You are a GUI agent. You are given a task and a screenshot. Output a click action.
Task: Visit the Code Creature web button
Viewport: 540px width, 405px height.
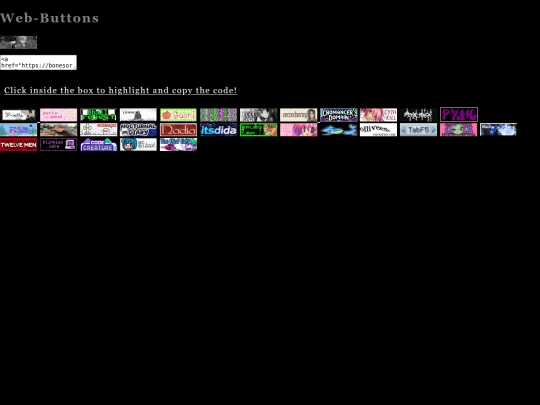(98, 145)
